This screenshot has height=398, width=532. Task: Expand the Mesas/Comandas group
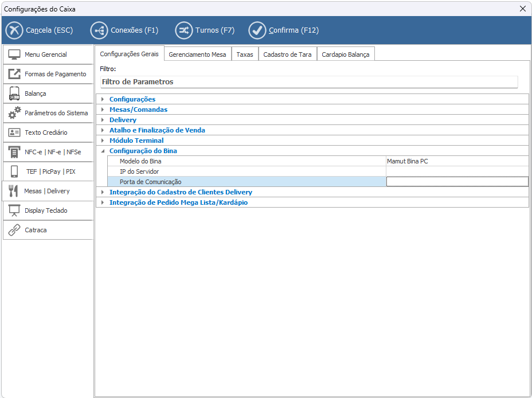[103, 110]
